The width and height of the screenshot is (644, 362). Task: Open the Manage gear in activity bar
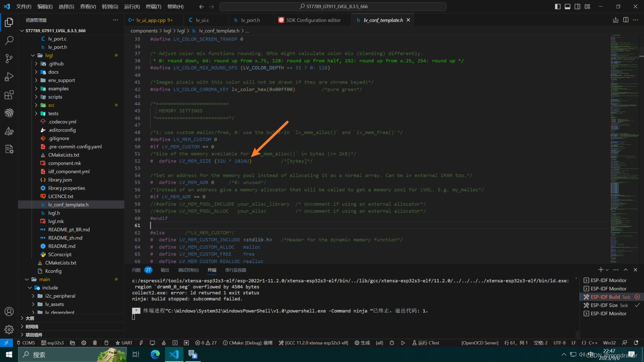pos(9,330)
